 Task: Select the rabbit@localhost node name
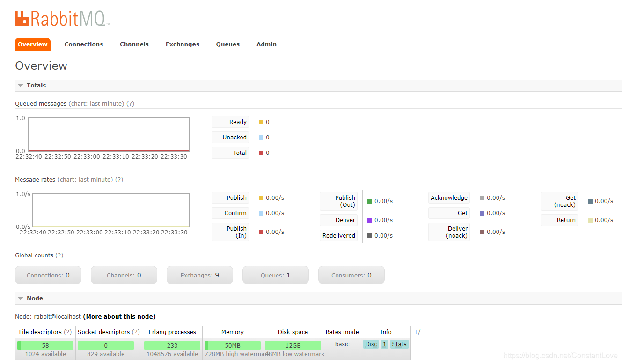58,317
